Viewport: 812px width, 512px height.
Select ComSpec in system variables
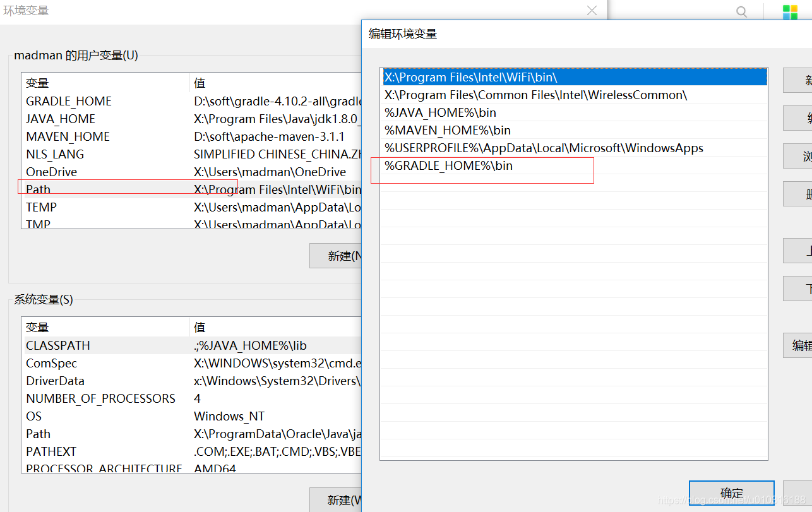51,363
